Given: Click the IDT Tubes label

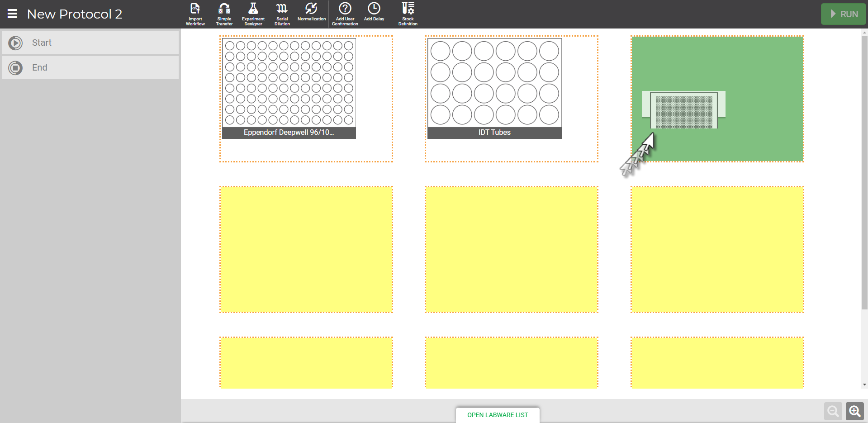Looking at the screenshot, I should pos(494,133).
